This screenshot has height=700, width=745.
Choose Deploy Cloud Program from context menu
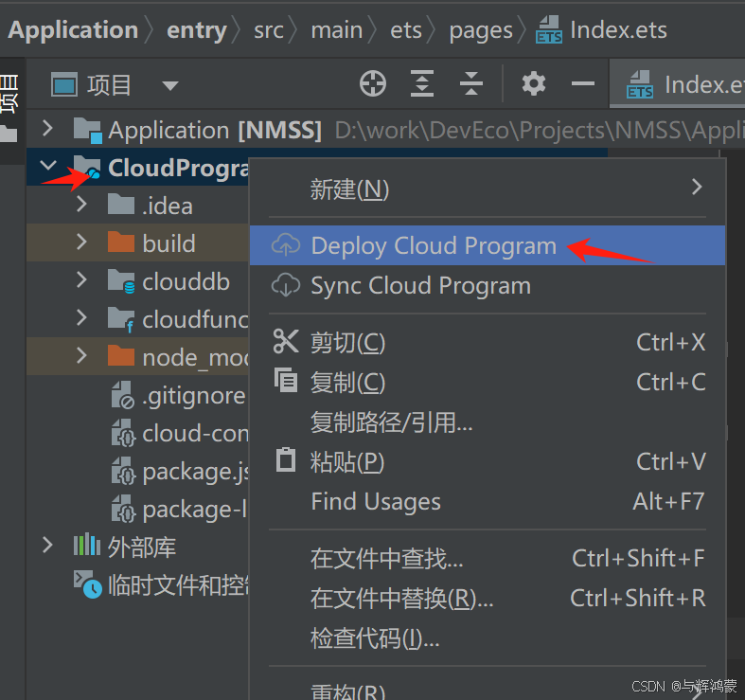(488, 245)
